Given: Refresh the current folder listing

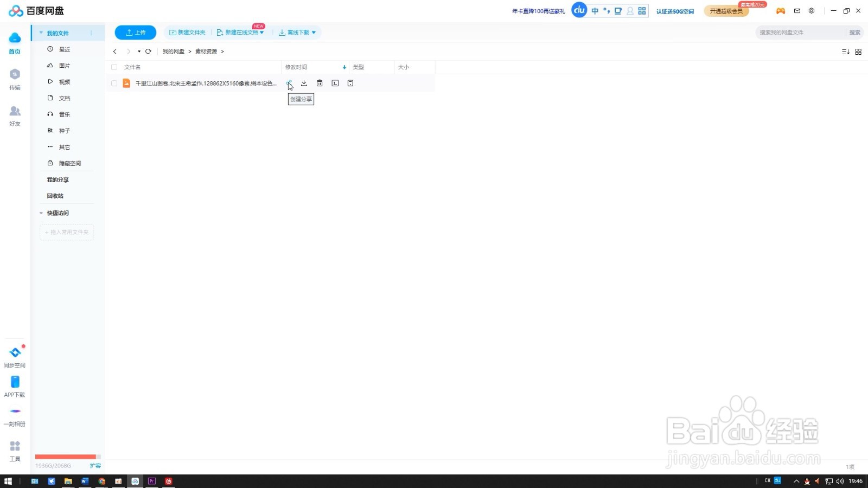Looking at the screenshot, I should pyautogui.click(x=148, y=52).
